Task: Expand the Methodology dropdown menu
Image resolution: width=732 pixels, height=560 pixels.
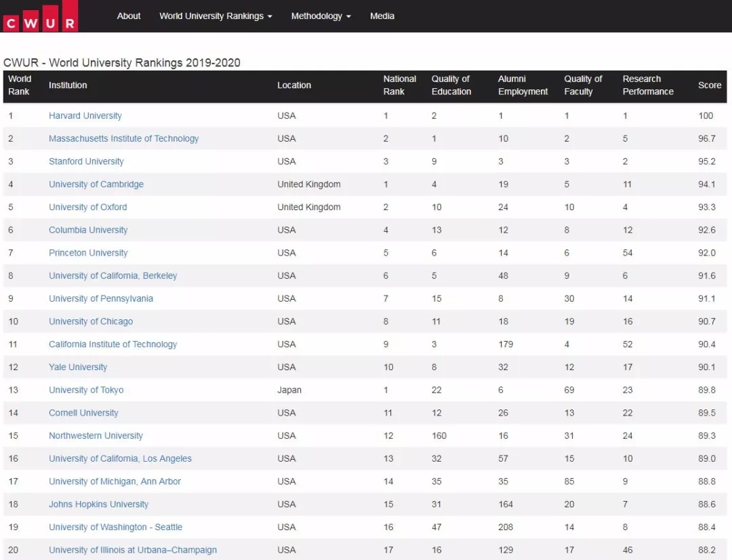Action: point(321,16)
